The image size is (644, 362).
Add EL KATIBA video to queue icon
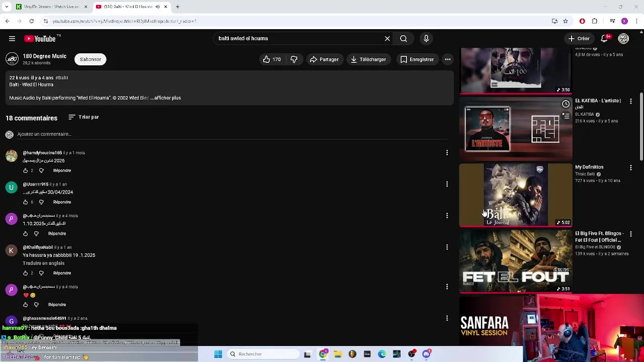coord(566,116)
